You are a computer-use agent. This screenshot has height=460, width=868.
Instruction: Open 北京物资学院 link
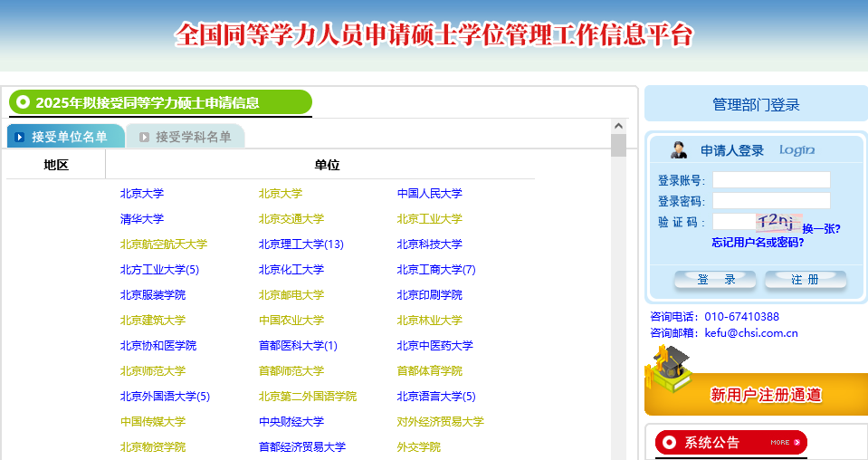(153, 447)
